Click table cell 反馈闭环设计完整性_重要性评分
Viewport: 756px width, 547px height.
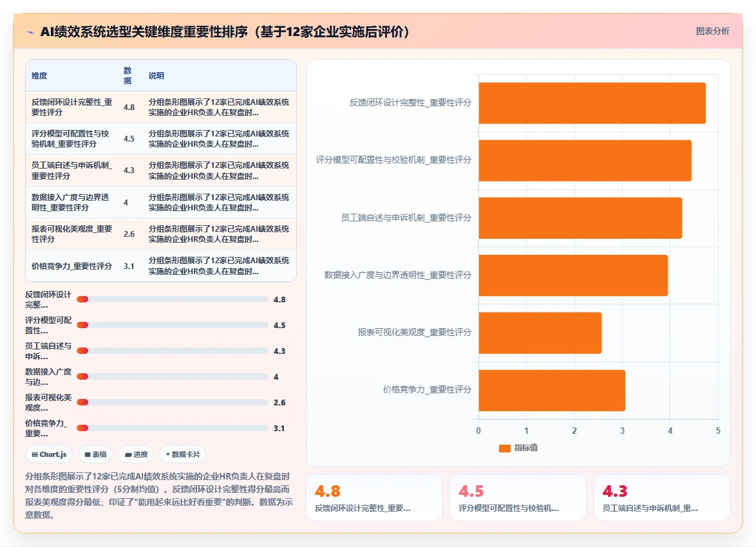click(72, 107)
